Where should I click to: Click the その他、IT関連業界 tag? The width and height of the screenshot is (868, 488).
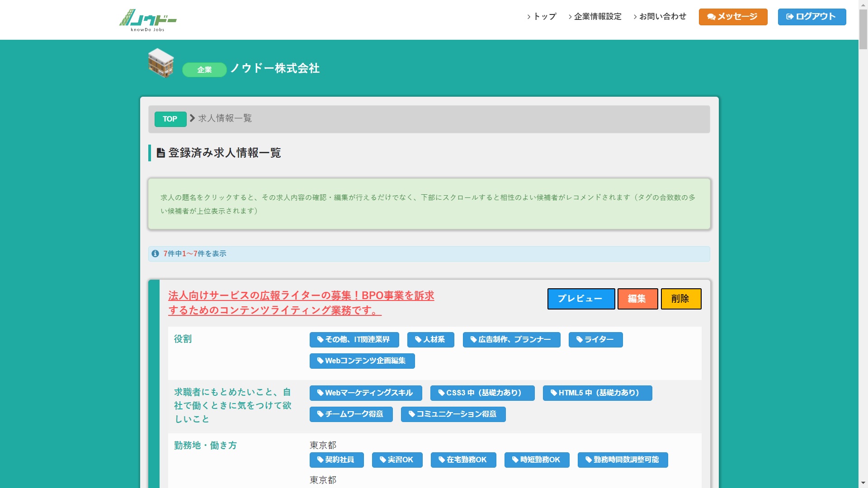354,340
